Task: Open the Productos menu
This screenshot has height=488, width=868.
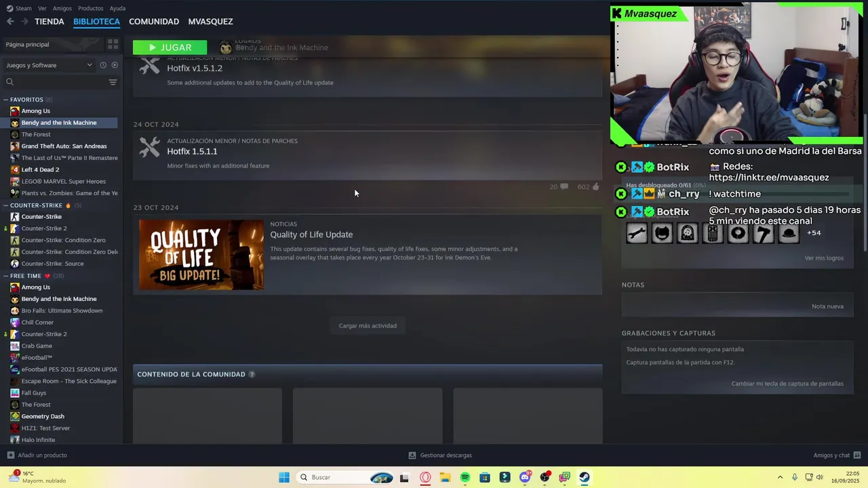Action: click(90, 8)
